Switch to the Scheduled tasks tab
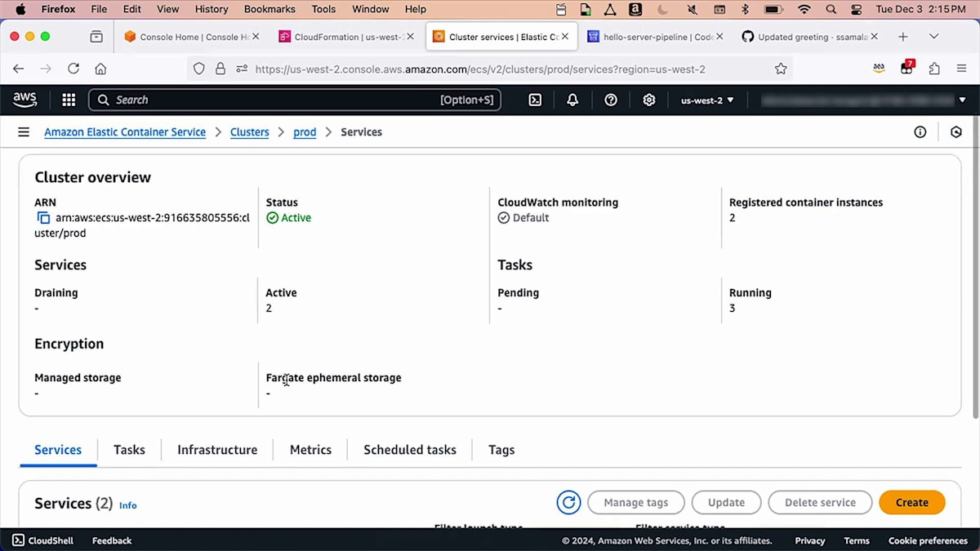 pyautogui.click(x=410, y=450)
